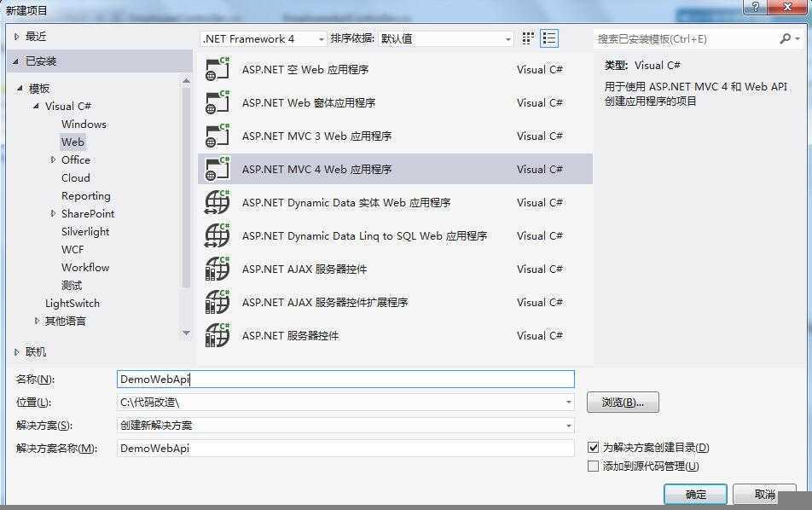Select the Web template category
This screenshot has width=812, height=510.
click(x=72, y=142)
